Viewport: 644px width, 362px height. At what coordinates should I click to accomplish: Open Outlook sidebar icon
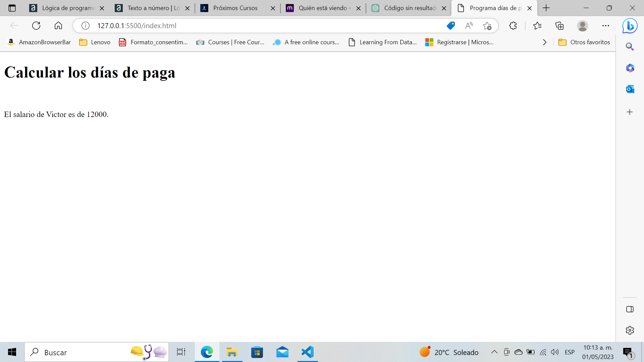pyautogui.click(x=630, y=89)
